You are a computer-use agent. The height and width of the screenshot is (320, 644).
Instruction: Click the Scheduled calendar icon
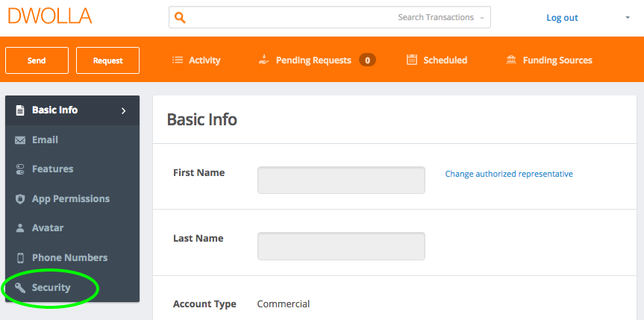411,60
